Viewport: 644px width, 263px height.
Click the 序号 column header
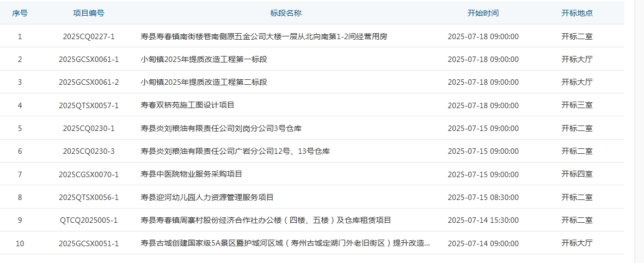click(x=20, y=13)
